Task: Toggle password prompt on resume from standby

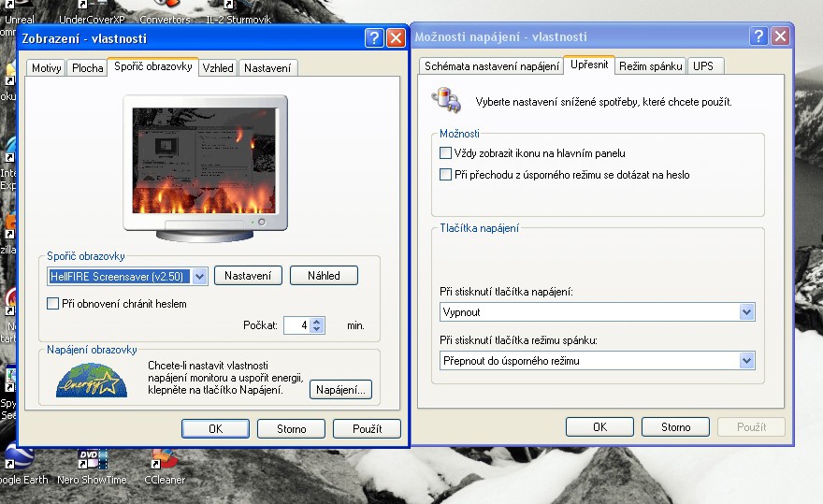Action: coord(445,174)
